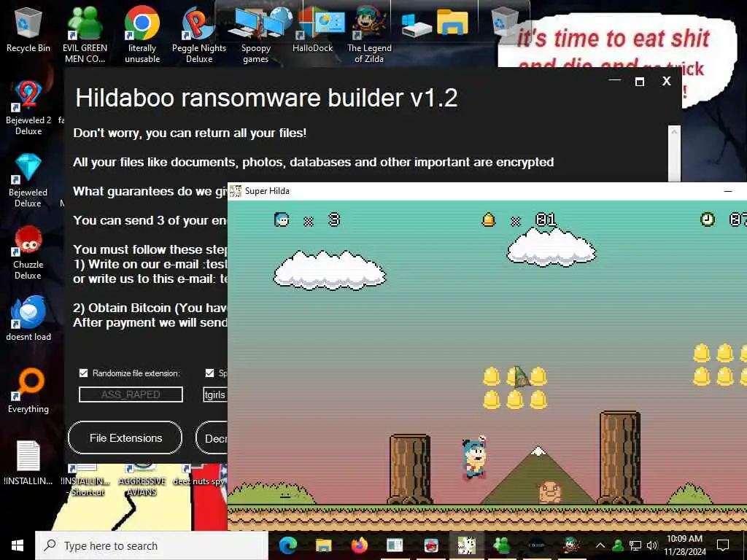The image size is (747, 560).
Task: Click the partially hidden Decr... button
Action: pos(212,437)
